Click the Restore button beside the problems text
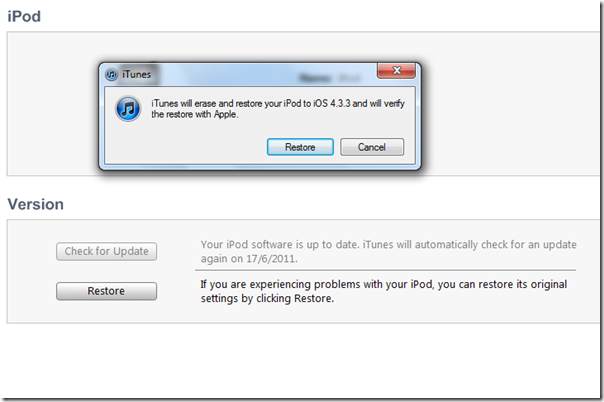The height and width of the screenshot is (402, 604). click(106, 291)
